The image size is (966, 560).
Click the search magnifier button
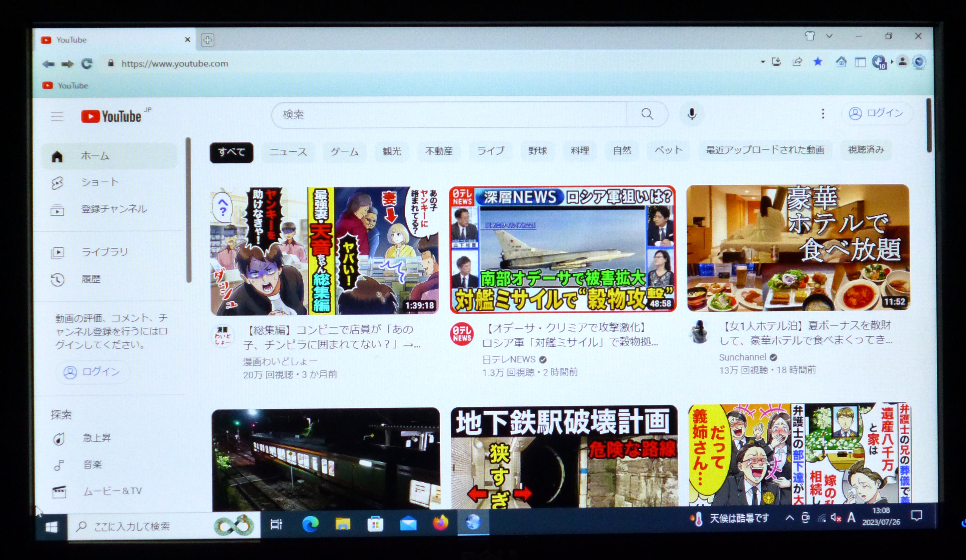click(x=647, y=114)
